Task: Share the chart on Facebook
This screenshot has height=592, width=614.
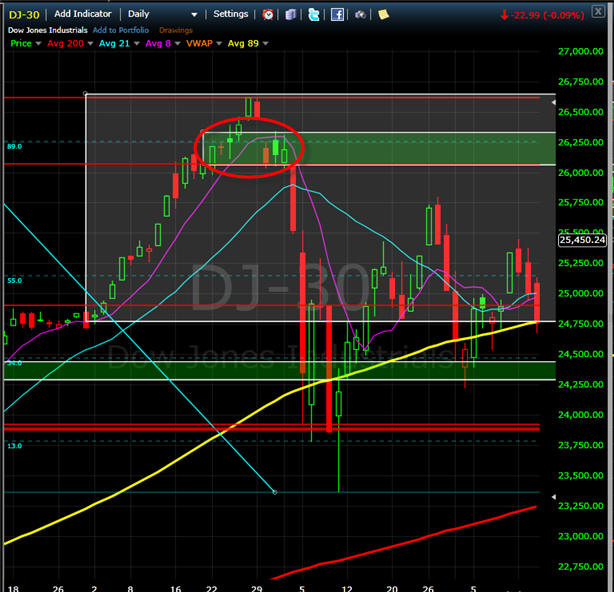Action: [x=337, y=15]
